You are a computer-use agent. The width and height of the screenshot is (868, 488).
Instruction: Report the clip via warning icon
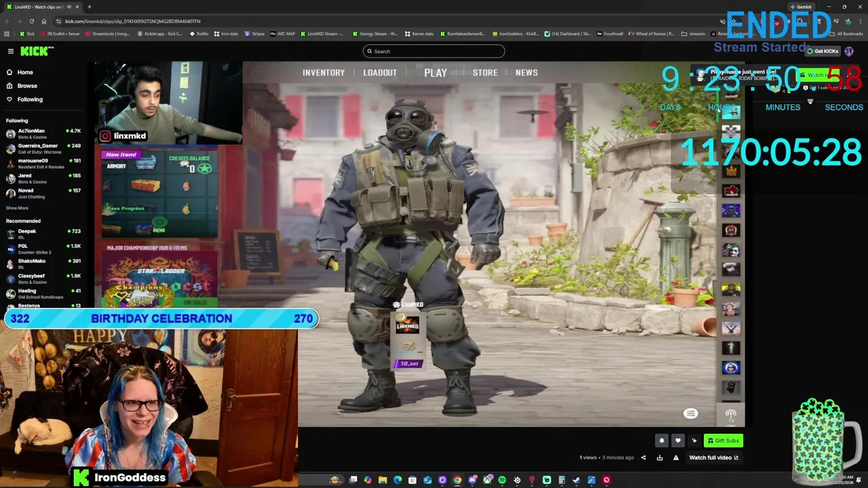coord(676,457)
